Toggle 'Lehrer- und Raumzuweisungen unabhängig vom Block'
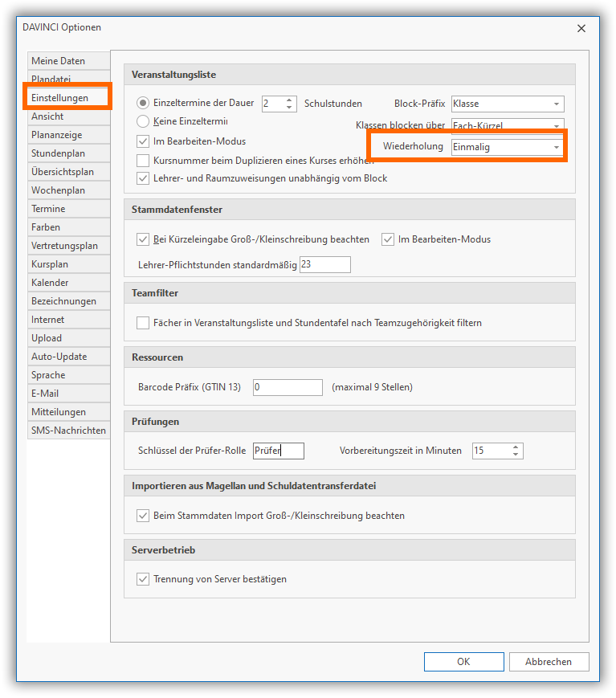Viewport: 616px width, 698px height. point(143,178)
